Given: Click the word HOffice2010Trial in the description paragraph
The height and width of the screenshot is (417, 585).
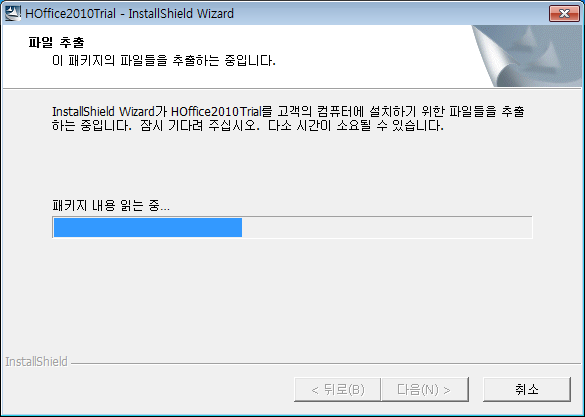Looking at the screenshot, I should 216,111.
